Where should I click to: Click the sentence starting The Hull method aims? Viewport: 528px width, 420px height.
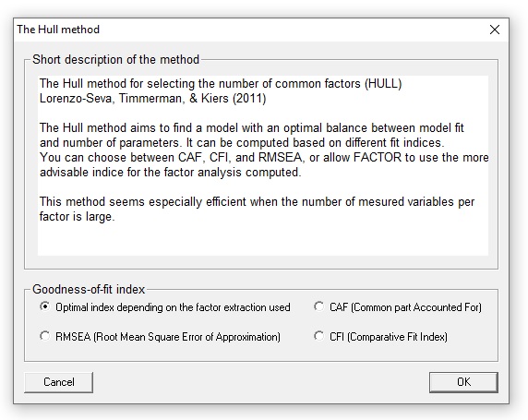pyautogui.click(x=252, y=128)
